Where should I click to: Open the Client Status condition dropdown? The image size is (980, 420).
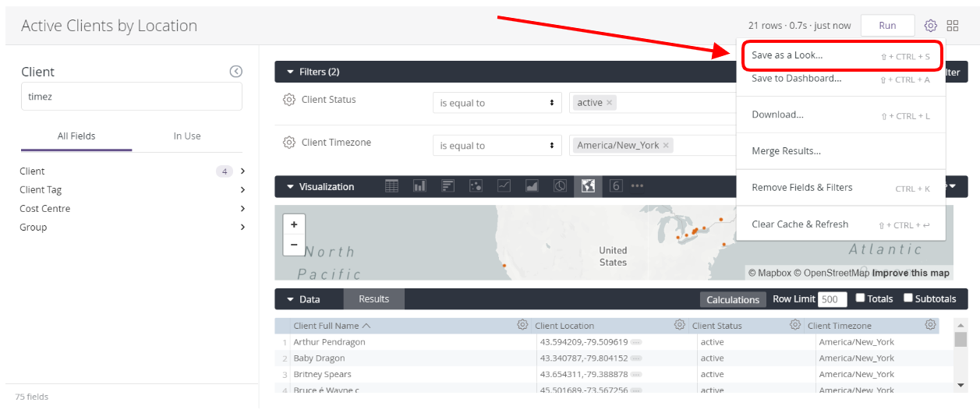click(497, 103)
